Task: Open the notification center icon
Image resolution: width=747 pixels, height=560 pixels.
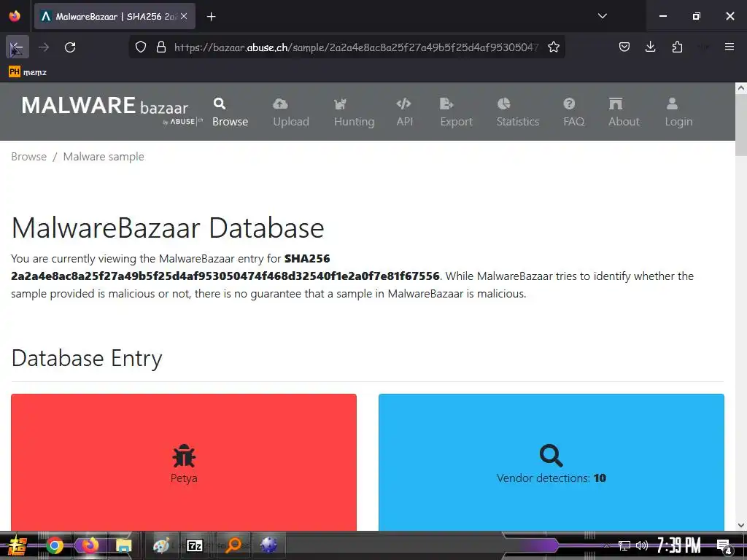Action: (724, 547)
